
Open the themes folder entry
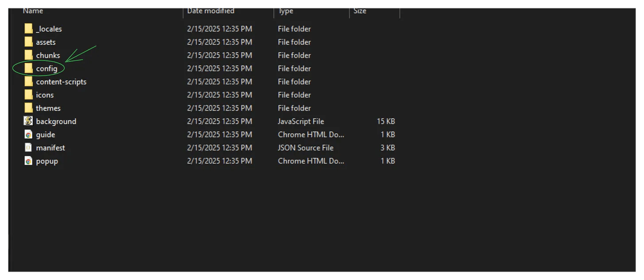48,108
